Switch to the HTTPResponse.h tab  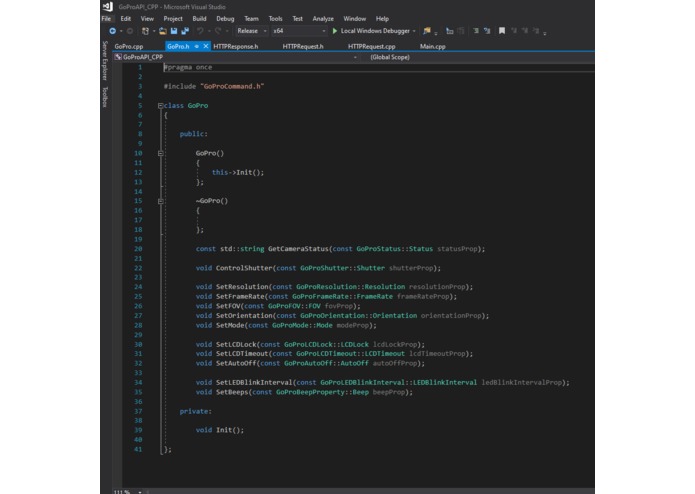tap(236, 46)
